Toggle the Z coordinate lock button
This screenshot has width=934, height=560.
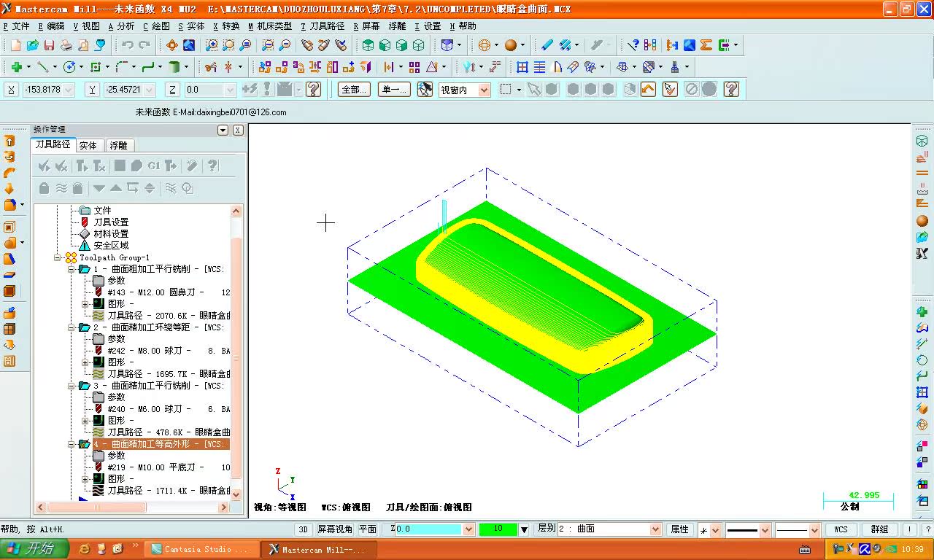coord(172,90)
